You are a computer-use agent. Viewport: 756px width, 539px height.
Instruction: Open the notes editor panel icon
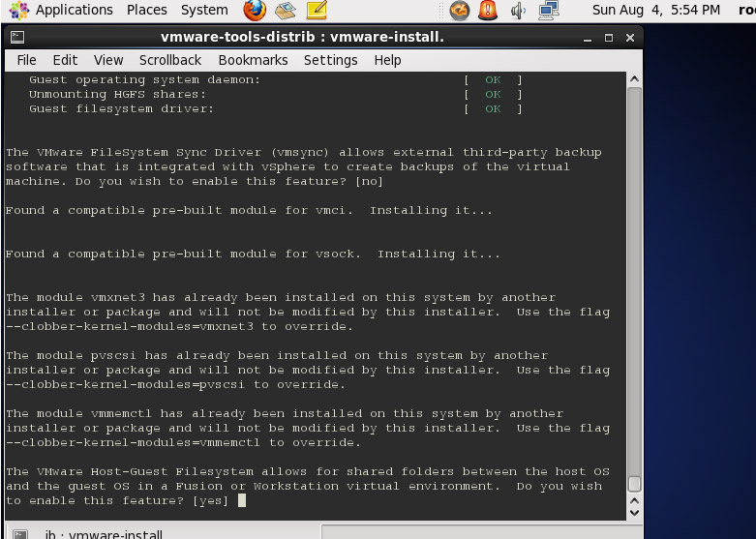pos(317,10)
